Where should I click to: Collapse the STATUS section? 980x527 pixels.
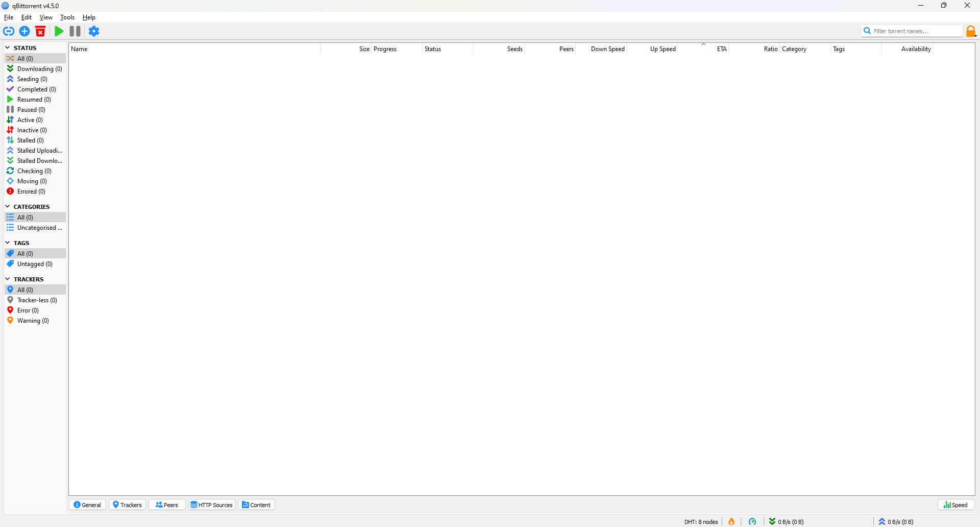pos(8,47)
